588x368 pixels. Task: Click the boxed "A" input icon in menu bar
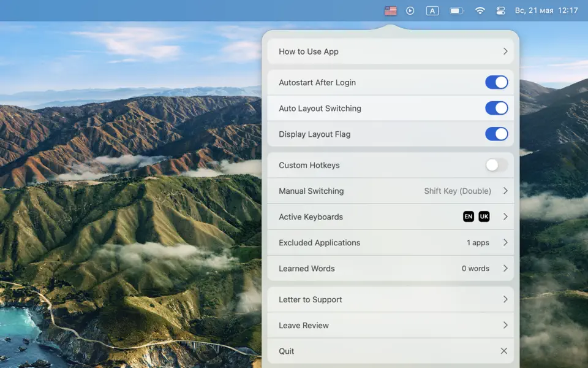(x=432, y=10)
